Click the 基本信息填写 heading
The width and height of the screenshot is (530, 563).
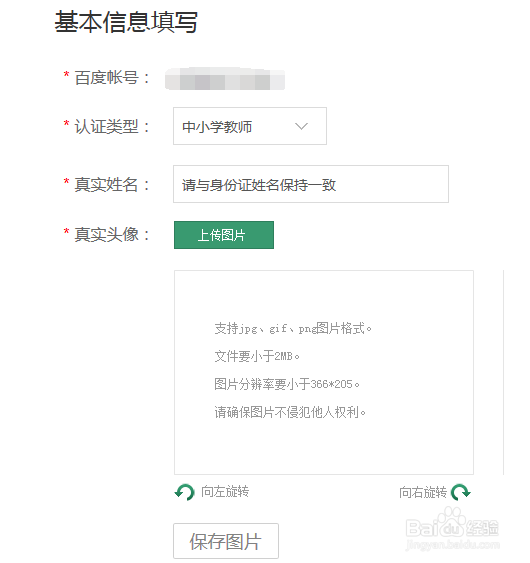pyautogui.click(x=126, y=22)
